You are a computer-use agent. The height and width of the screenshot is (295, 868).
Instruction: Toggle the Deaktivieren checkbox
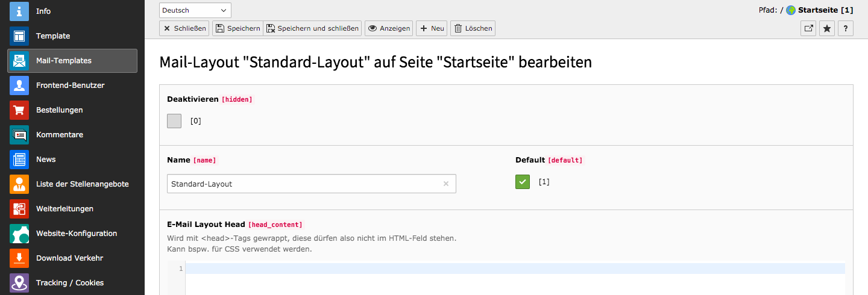point(174,121)
